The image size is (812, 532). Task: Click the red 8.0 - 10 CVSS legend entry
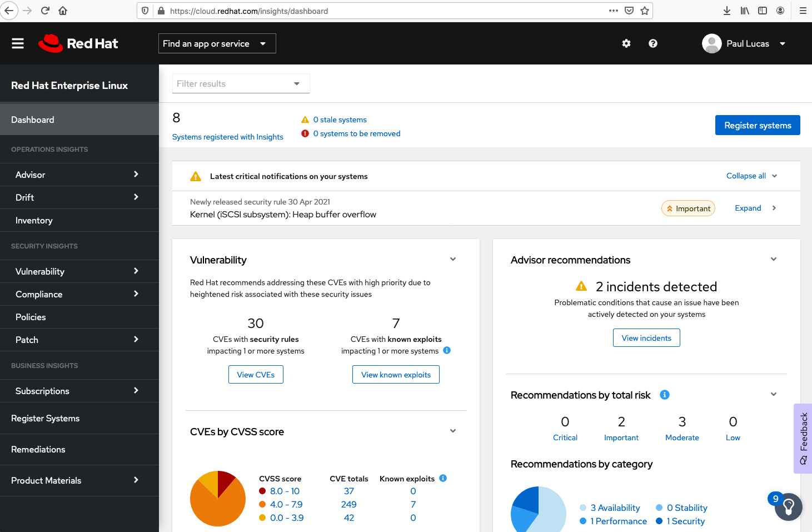(285, 491)
